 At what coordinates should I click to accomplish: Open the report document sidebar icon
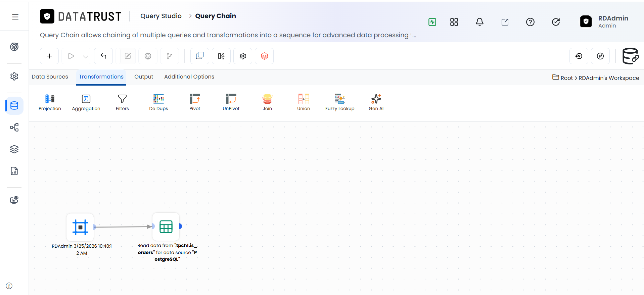(x=14, y=171)
